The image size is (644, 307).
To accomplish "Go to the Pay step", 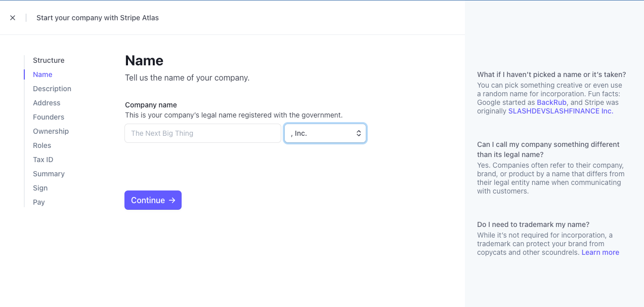I will (39, 202).
